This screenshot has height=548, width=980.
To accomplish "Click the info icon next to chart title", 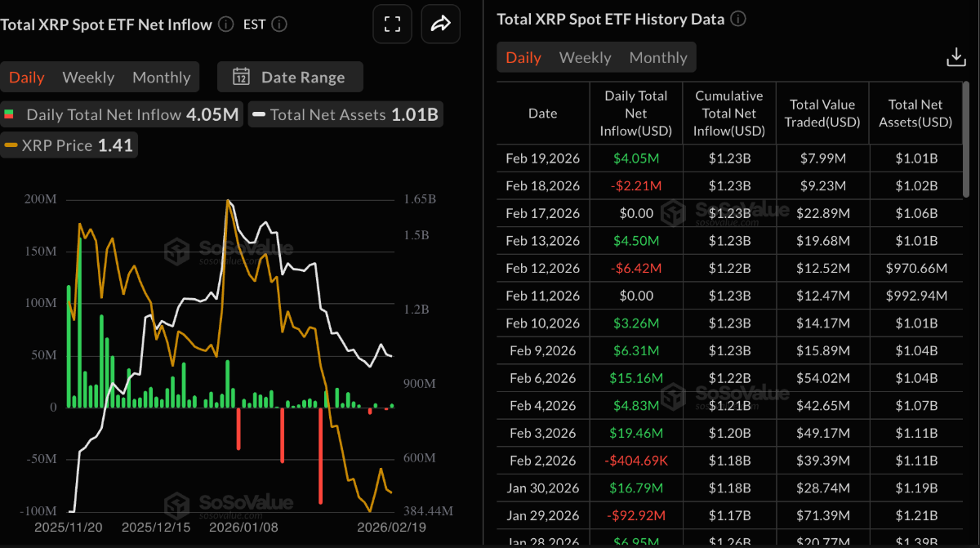I will pyautogui.click(x=225, y=24).
